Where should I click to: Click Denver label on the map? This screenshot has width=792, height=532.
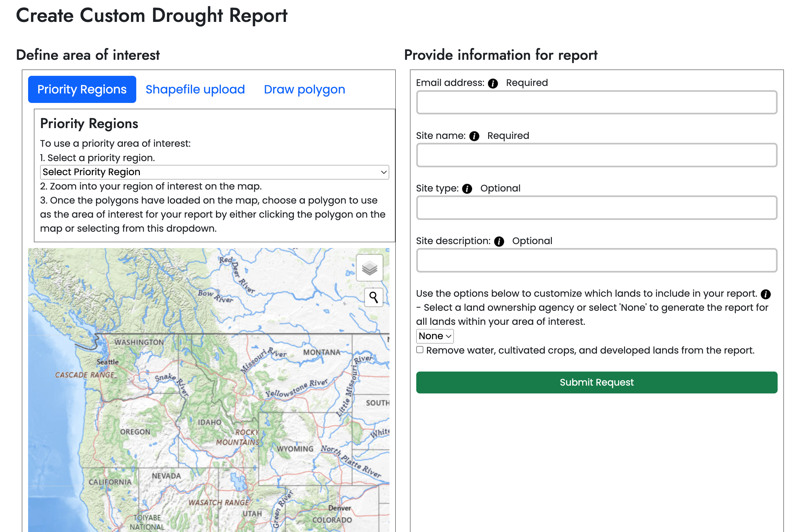[339, 508]
